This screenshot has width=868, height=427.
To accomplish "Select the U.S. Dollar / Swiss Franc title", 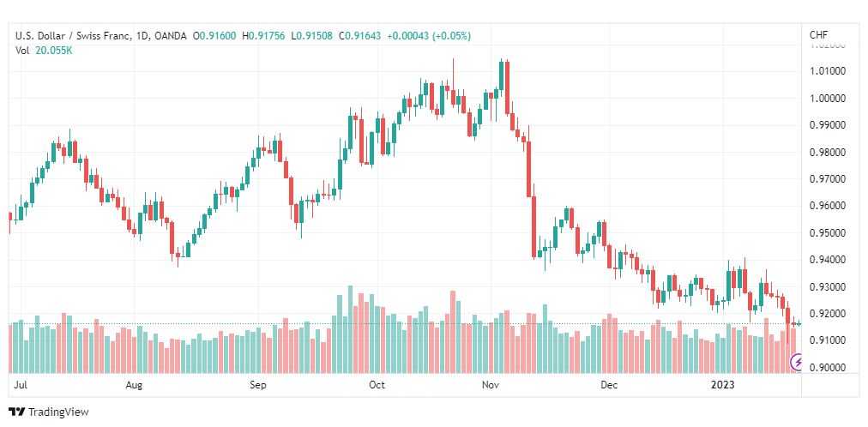I will point(74,36).
